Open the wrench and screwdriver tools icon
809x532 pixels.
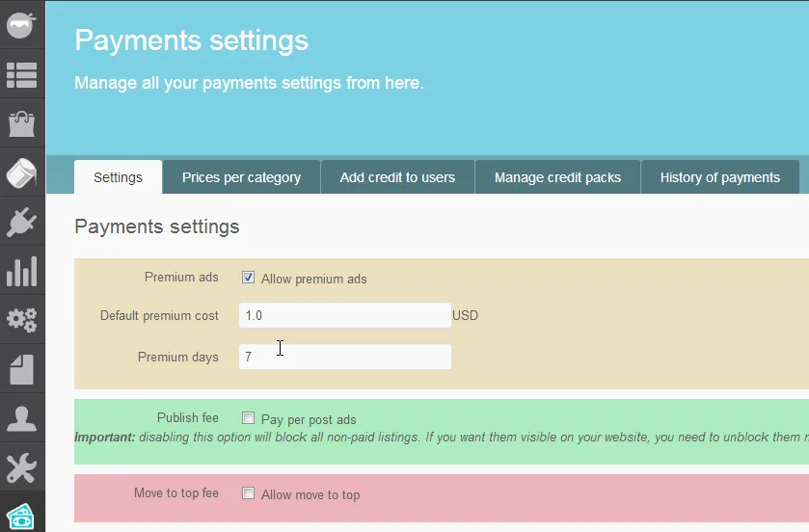pyautogui.click(x=21, y=467)
